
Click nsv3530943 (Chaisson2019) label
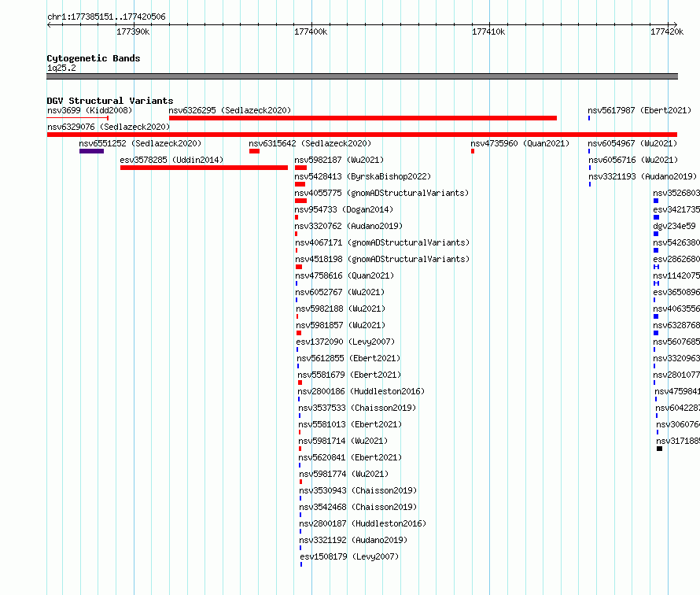pyautogui.click(x=358, y=490)
